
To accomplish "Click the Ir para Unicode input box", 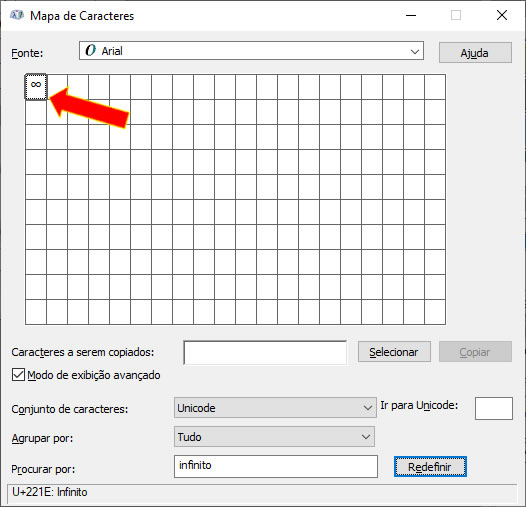I will tap(494, 408).
